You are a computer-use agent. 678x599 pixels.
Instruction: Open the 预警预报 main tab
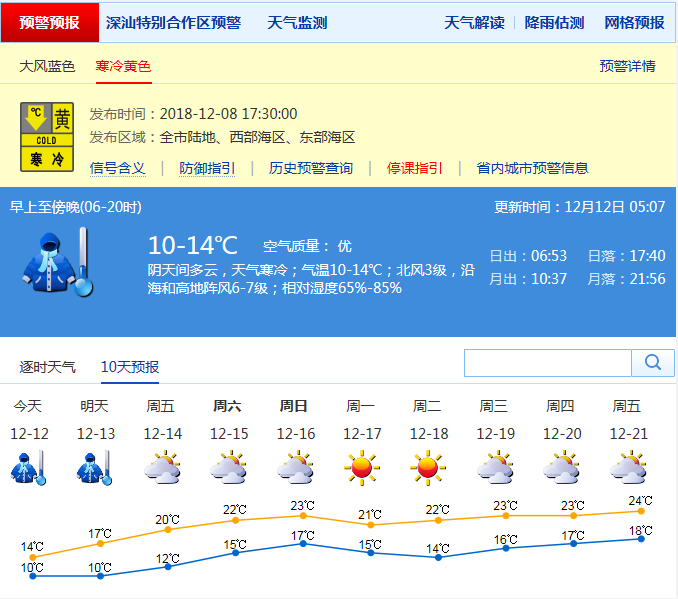click(50, 22)
